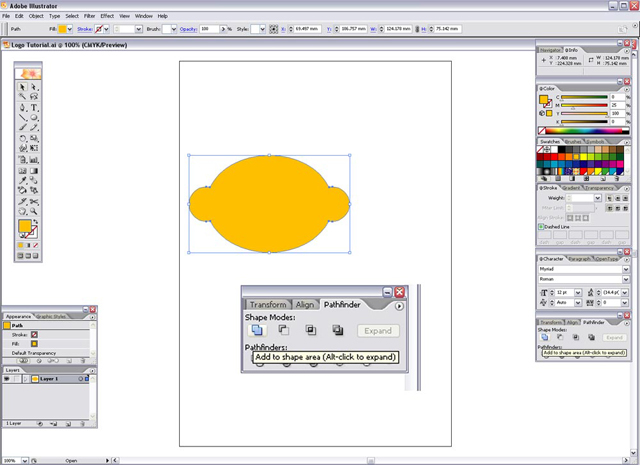Select the Ellipse shape tool
Screen dimensions: 640x465
pyautogui.click(x=34, y=118)
